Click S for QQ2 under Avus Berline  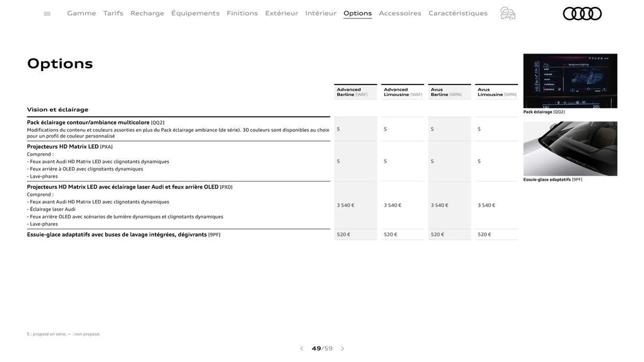(432, 129)
